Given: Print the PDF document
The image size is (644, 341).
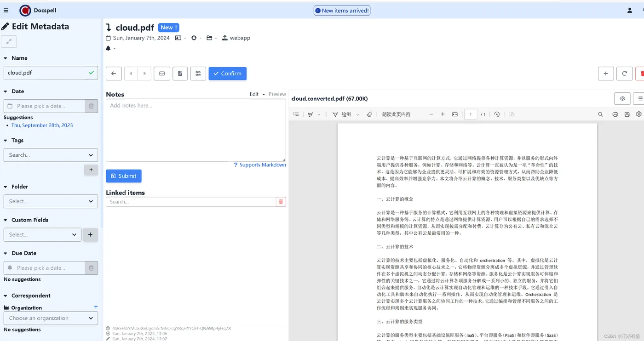Looking at the screenshot, I should tap(615, 114).
